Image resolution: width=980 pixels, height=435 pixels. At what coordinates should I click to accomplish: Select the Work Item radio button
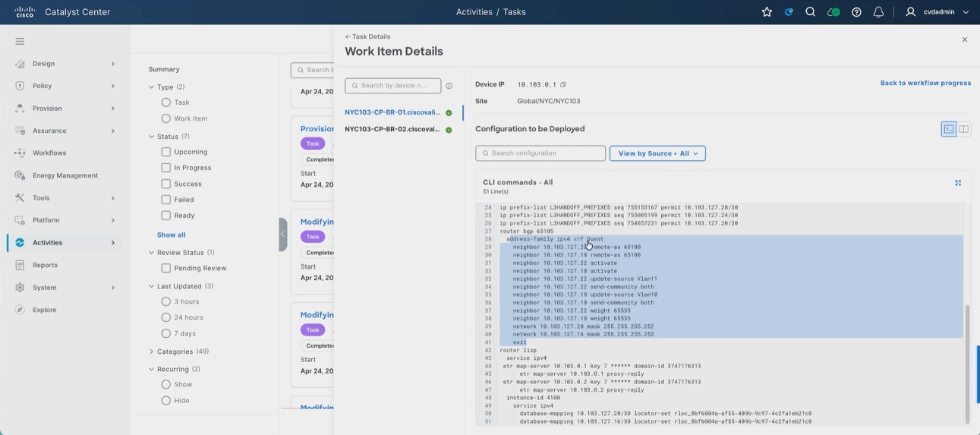point(165,118)
